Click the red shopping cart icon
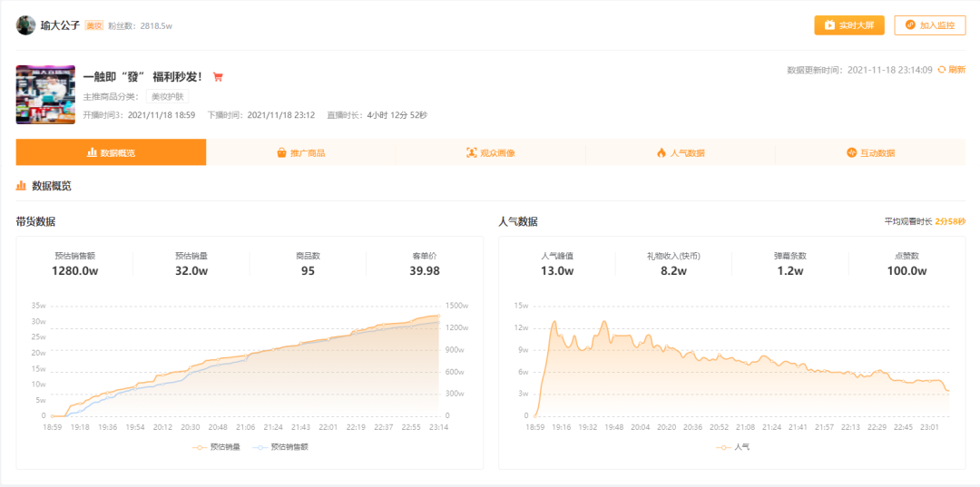980x487 pixels. pyautogui.click(x=218, y=77)
